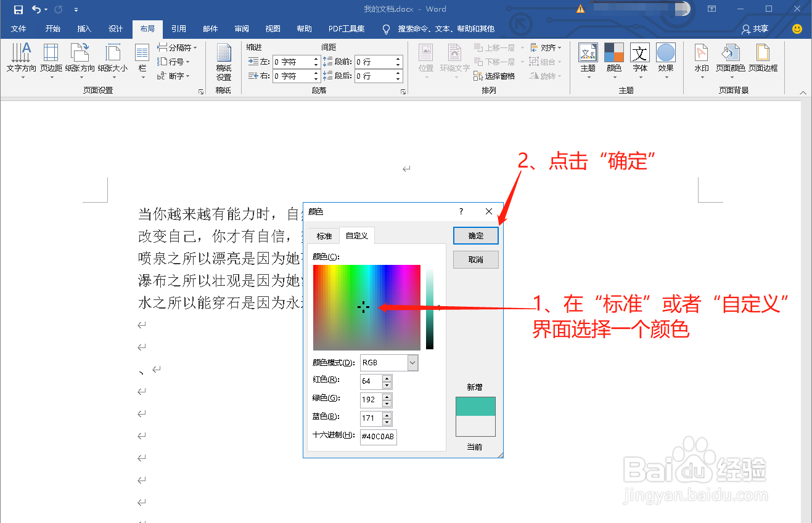Viewport: 812px width, 523px height.
Task: Close the color dialog with X
Action: point(489,211)
